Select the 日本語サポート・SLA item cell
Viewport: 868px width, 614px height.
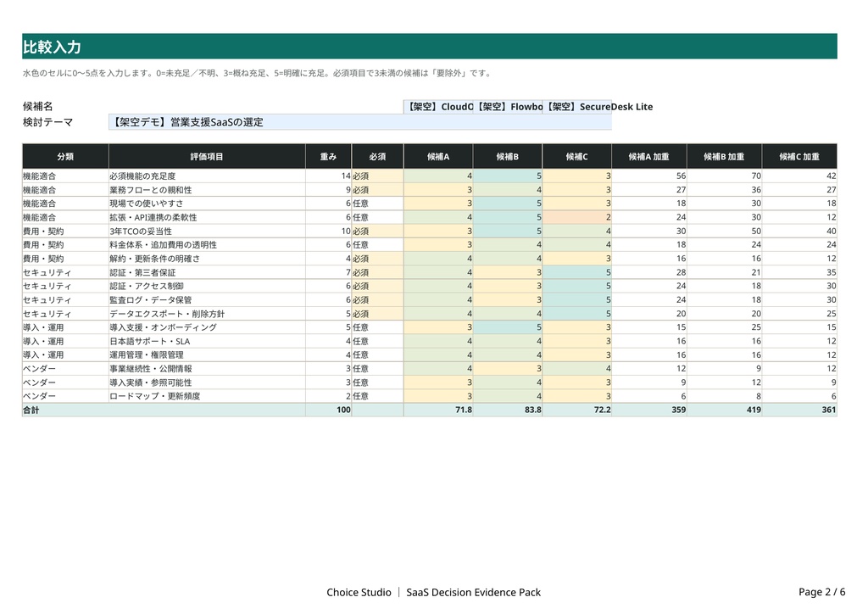207,341
